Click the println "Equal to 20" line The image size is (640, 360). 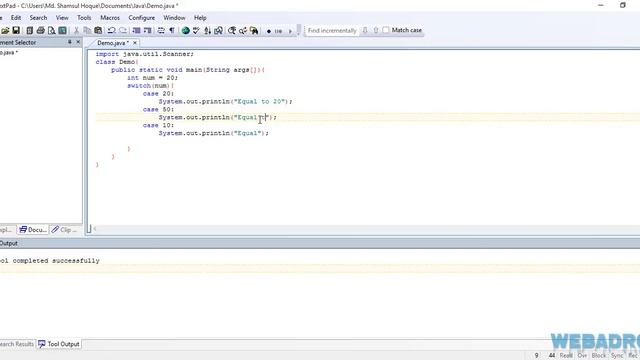point(225,101)
